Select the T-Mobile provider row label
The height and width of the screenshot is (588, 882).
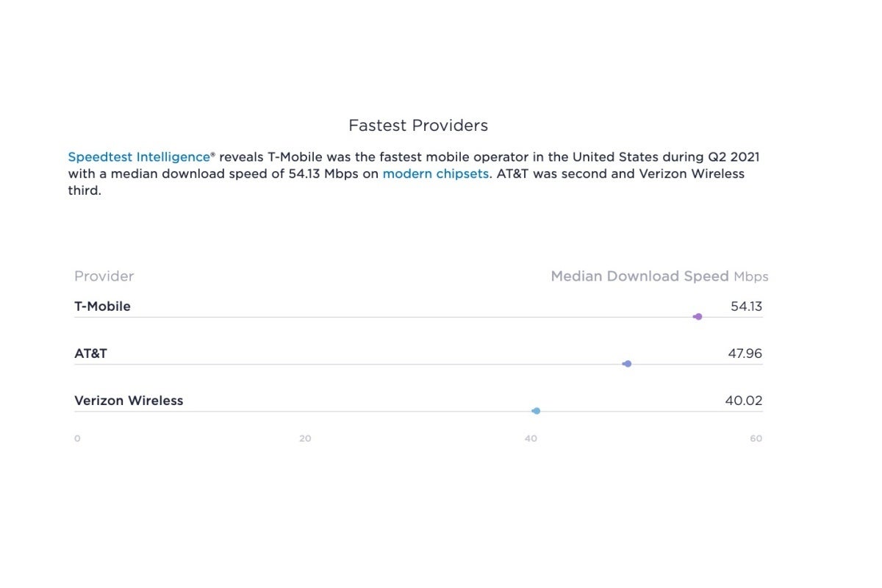pyautogui.click(x=102, y=306)
